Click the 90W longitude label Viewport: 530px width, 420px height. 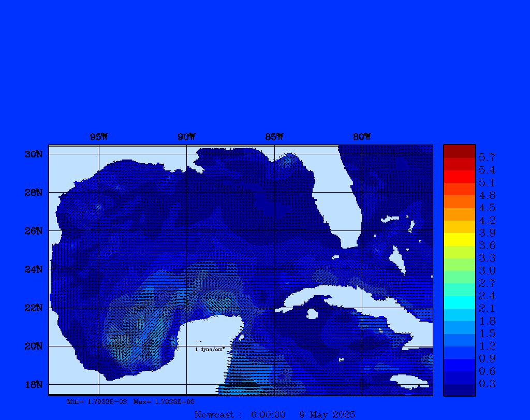(186, 137)
